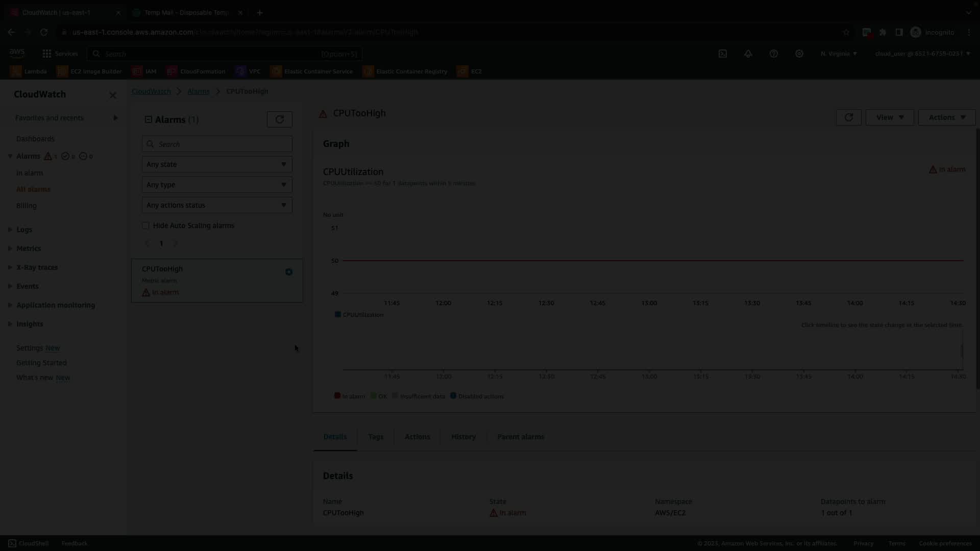Image resolution: width=980 pixels, height=551 pixels.
Task: Open the Any state filter dropdown
Action: 217,164
